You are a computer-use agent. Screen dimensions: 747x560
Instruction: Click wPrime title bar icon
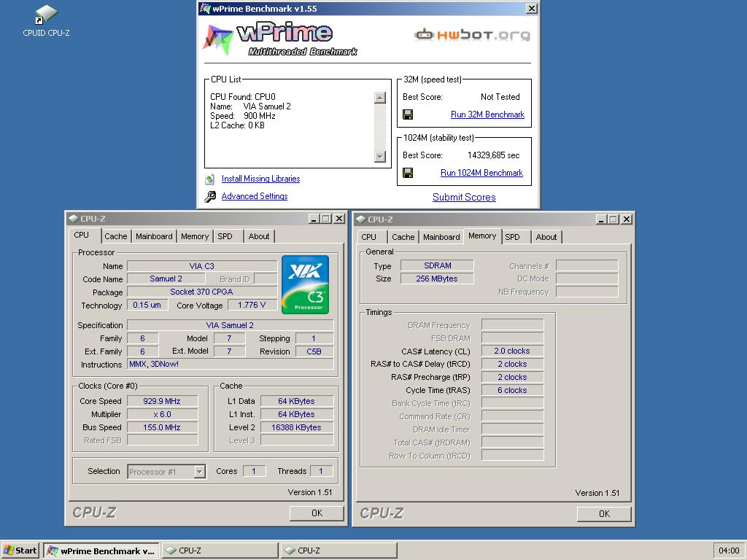coord(205,8)
